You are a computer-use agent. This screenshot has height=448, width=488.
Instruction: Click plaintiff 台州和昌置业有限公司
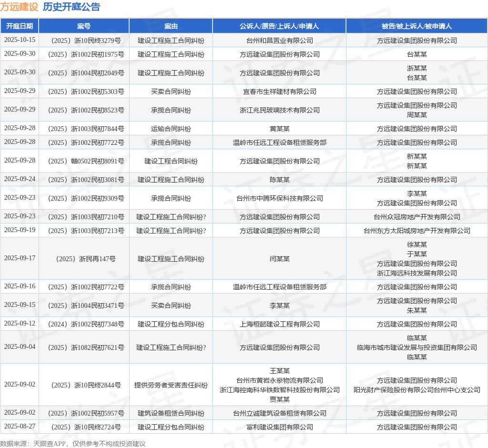[x=279, y=41]
